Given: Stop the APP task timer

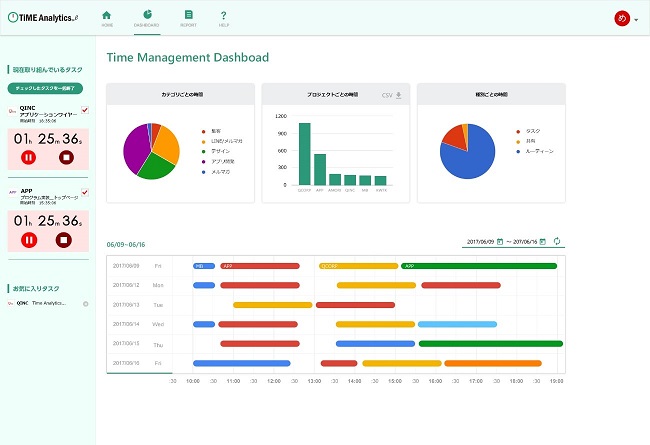Looking at the screenshot, I should 64,240.
